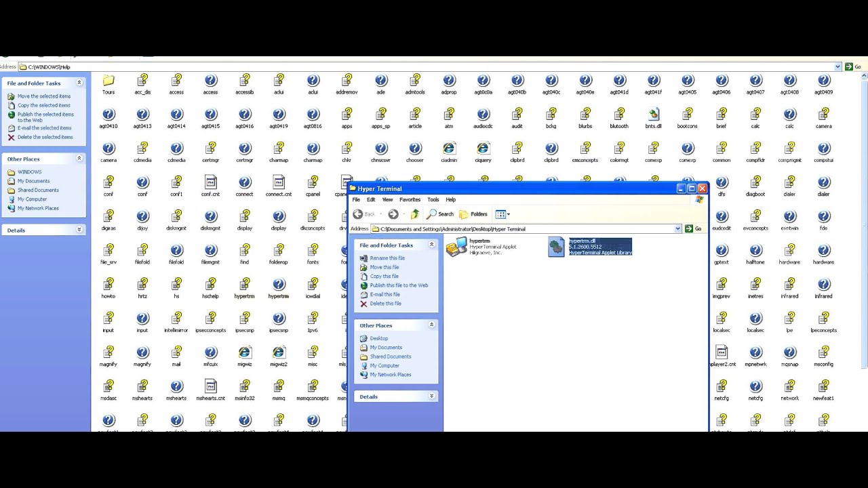Select connect.cnt file icon
This screenshot has height=488, width=868.
[x=279, y=182]
